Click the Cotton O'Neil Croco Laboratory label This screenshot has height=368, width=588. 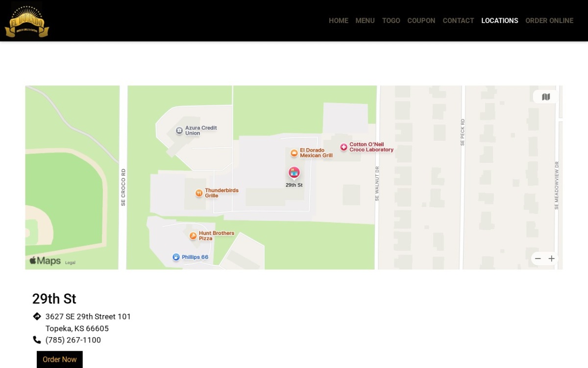[371, 147]
